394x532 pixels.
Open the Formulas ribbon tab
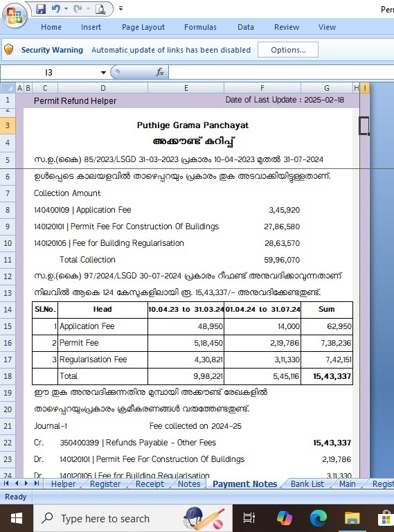200,27
